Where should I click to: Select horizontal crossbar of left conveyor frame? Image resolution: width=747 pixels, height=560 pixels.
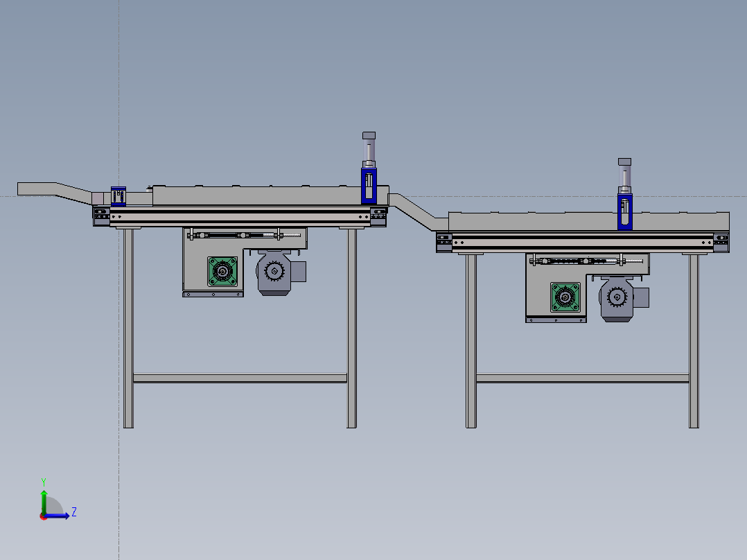pyautogui.click(x=240, y=378)
